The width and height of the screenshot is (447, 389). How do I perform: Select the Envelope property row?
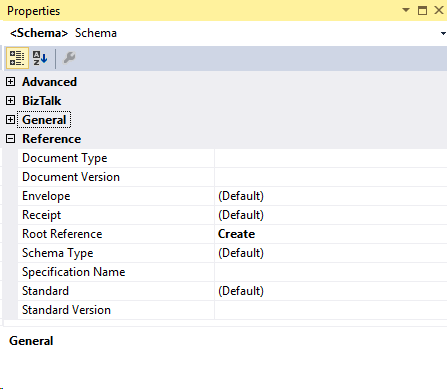233,196
